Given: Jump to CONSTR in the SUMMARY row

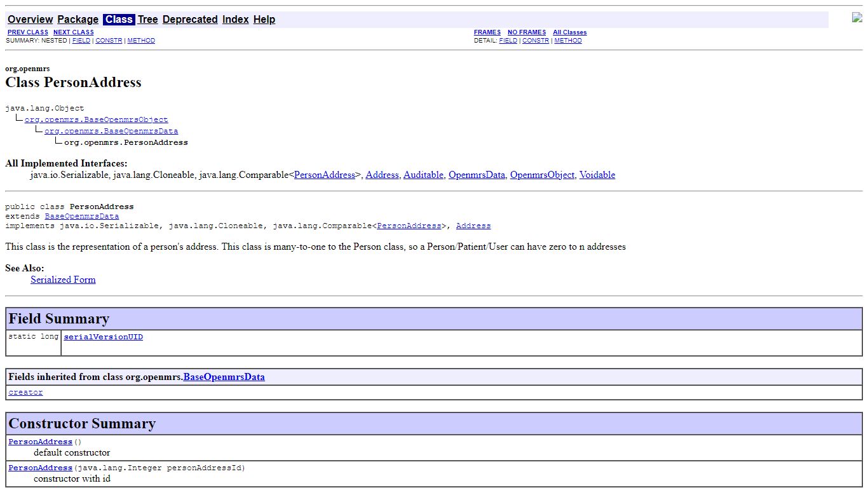Looking at the screenshot, I should tap(109, 41).
